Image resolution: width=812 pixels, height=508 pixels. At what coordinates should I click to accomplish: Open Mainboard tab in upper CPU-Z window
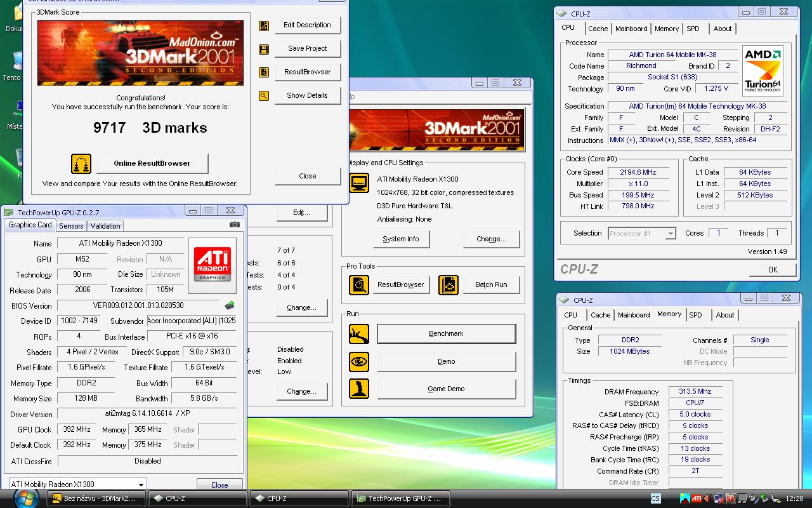631,29
